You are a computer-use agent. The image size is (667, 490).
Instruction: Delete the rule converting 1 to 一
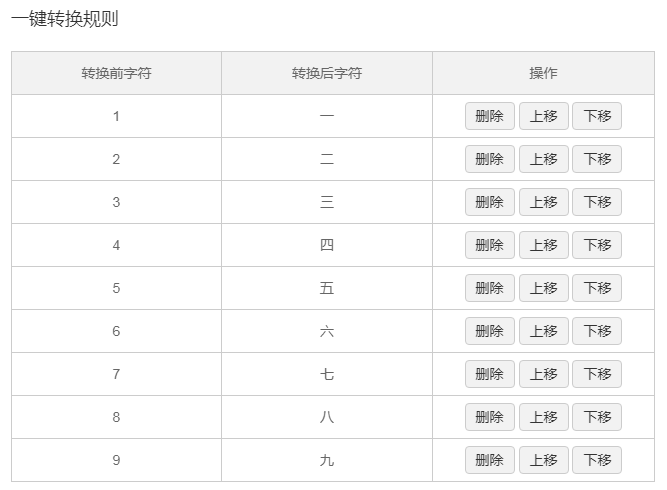(490, 116)
